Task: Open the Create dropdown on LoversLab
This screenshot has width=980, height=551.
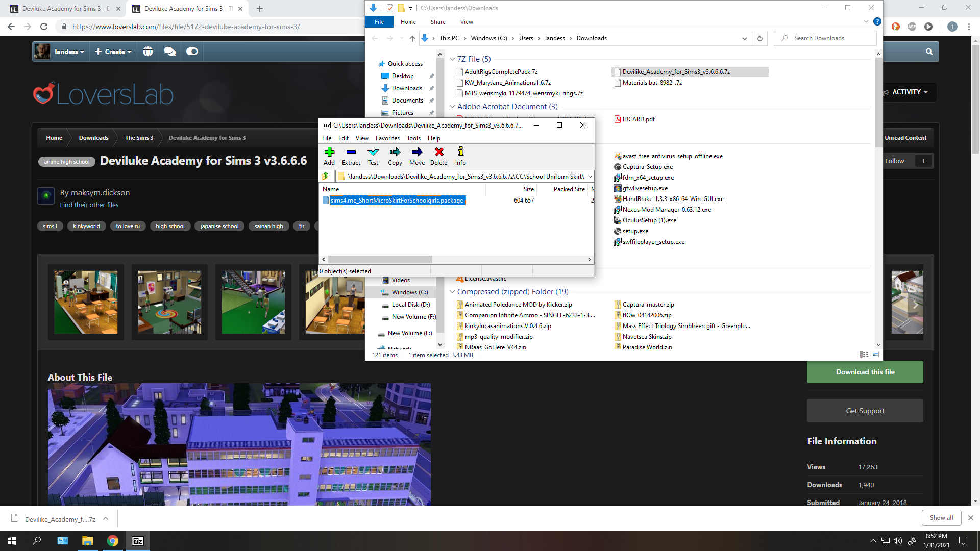Action: (113, 52)
